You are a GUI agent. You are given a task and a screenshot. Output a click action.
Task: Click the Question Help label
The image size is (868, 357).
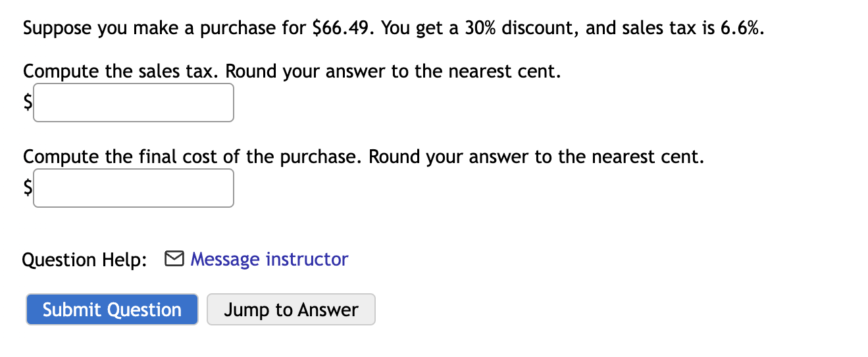[85, 260]
